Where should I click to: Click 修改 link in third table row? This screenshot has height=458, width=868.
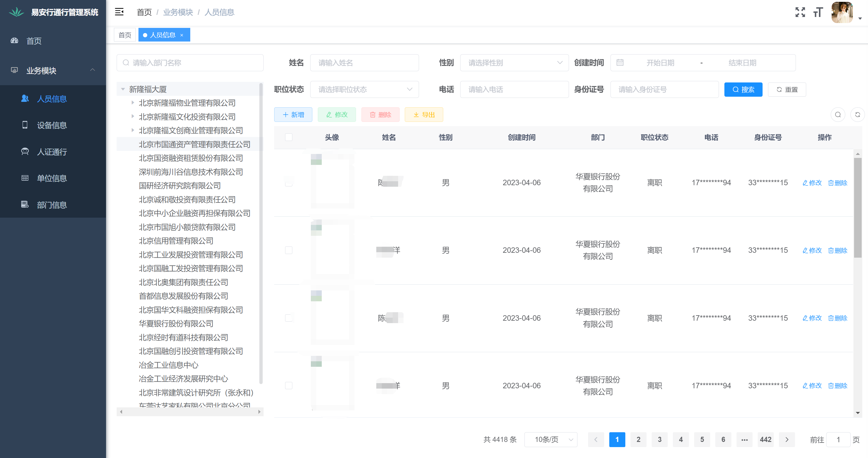click(812, 318)
